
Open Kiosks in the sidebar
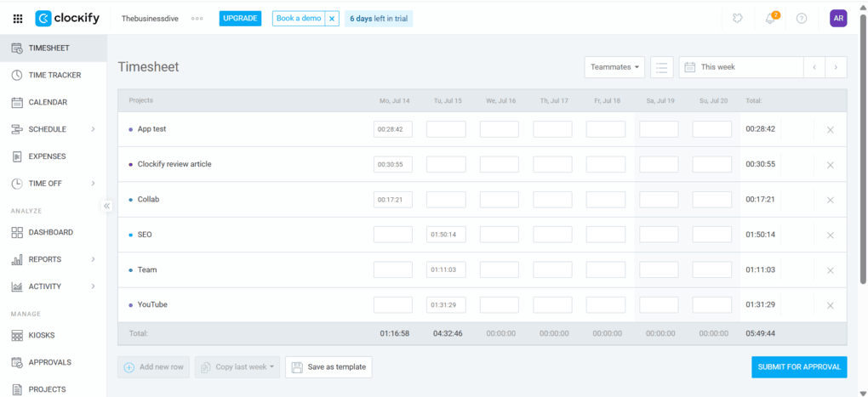(x=53, y=335)
